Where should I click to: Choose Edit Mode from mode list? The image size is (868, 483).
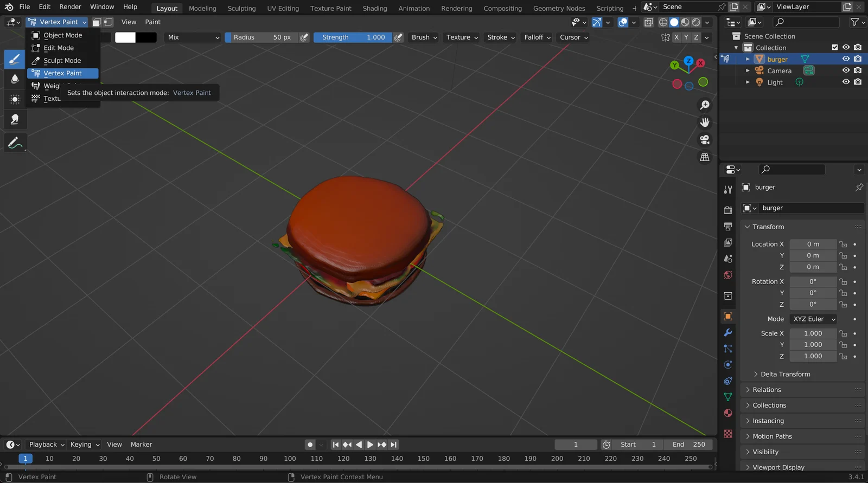[63, 48]
